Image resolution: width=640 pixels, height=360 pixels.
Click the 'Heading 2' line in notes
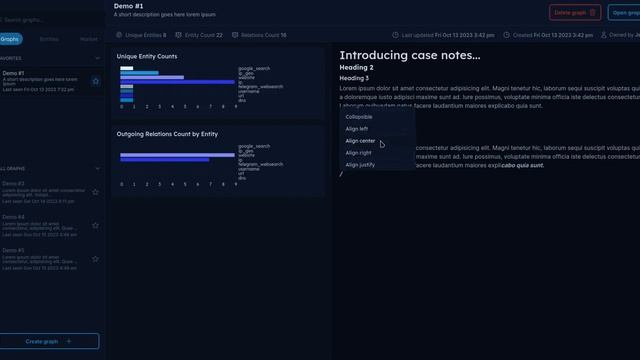point(356,67)
